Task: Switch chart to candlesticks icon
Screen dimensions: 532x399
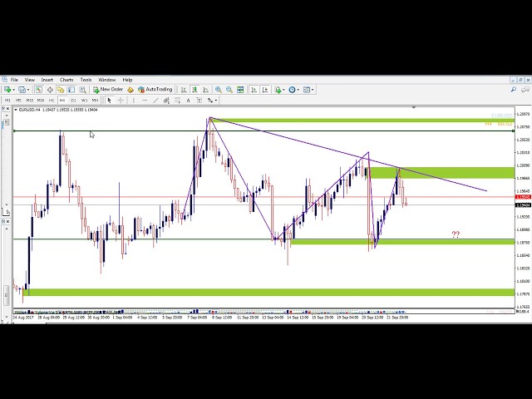Action: pos(195,90)
